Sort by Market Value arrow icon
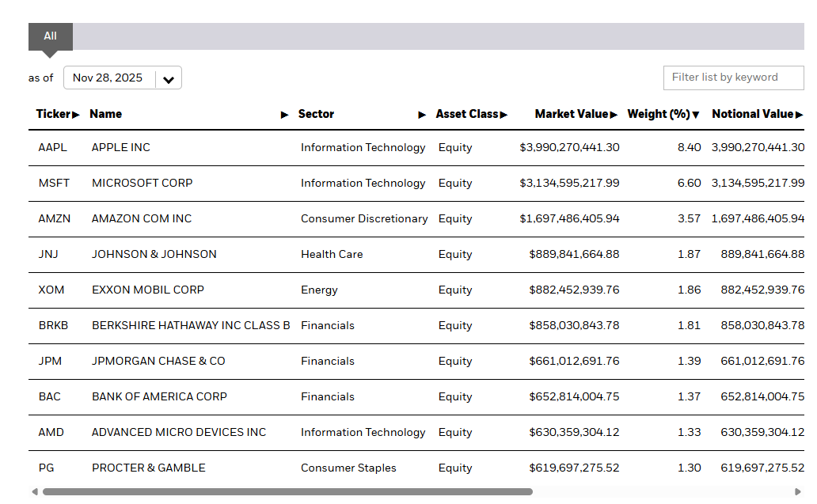The image size is (817, 504). [614, 115]
